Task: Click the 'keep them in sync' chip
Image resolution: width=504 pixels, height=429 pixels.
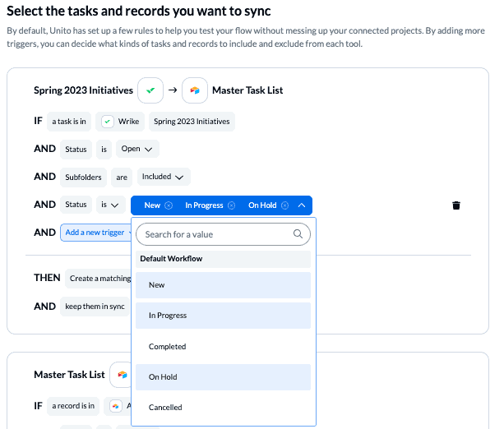Action: 95,307
